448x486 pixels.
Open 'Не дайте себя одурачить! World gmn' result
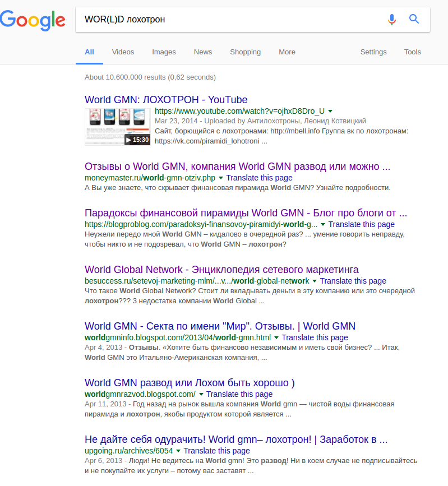coord(236,439)
